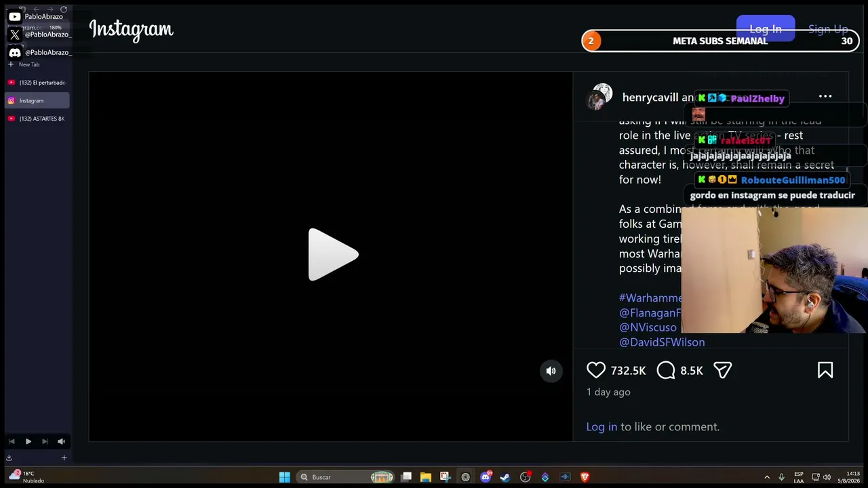The height and width of the screenshot is (488, 868).
Task: Open the post's three-dot options menu
Action: pyautogui.click(x=825, y=96)
